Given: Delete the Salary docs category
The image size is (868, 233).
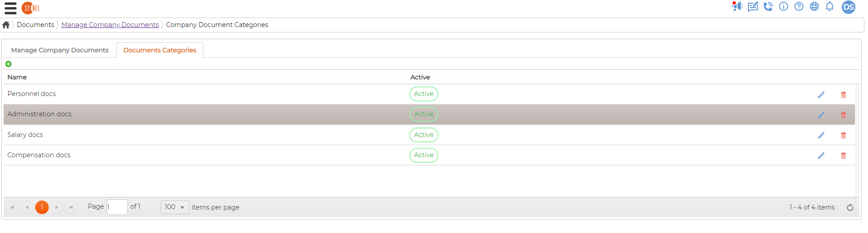Looking at the screenshot, I should click(843, 135).
